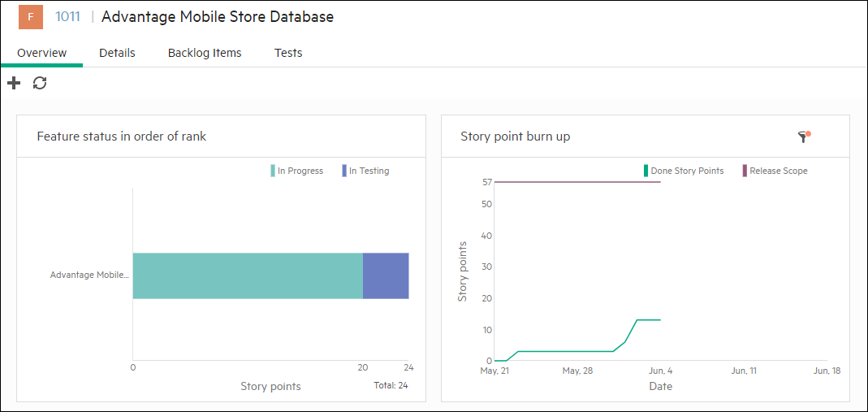The height and width of the screenshot is (412, 868).
Task: Open the burn up chart filter icon
Action: (804, 137)
